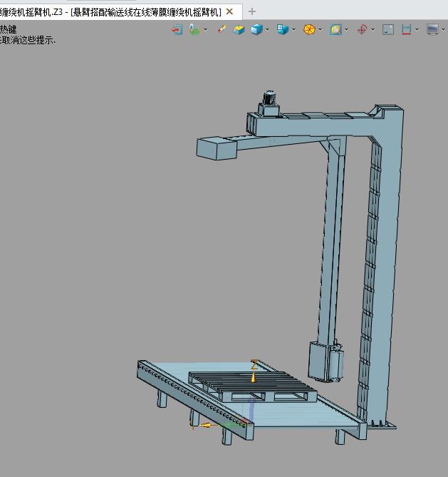The width and height of the screenshot is (448, 477).
Task: Click the blue view orientation box icon
Action: click(x=283, y=29)
